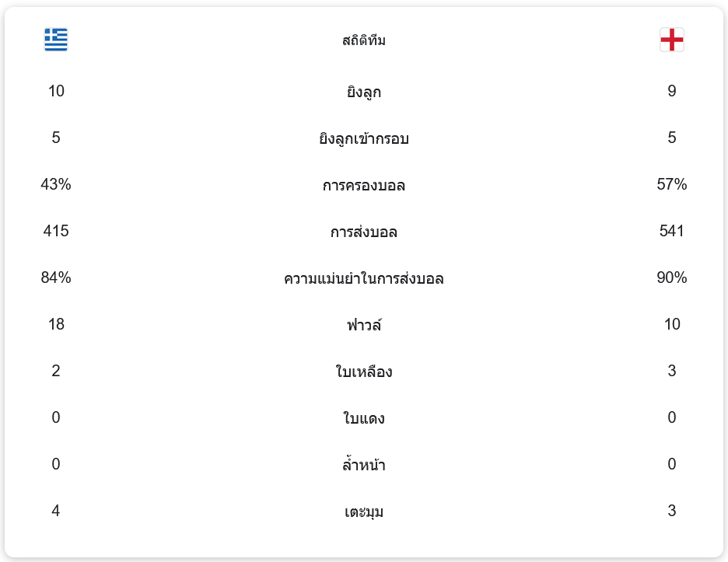This screenshot has height=562, width=728.
Task: Select England's 541 passes value
Action: point(672,231)
